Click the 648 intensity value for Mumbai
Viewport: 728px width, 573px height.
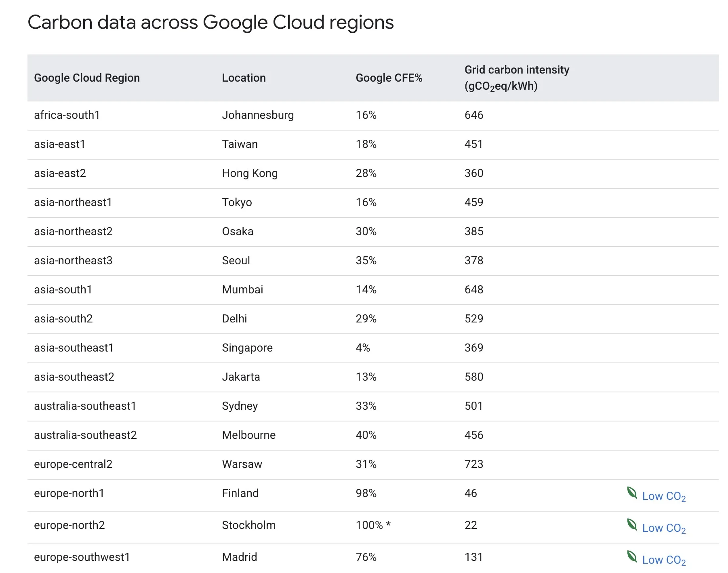tap(474, 289)
